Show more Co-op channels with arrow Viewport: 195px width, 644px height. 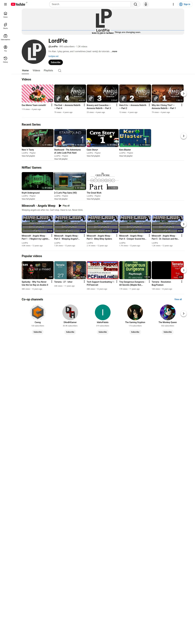(183, 313)
